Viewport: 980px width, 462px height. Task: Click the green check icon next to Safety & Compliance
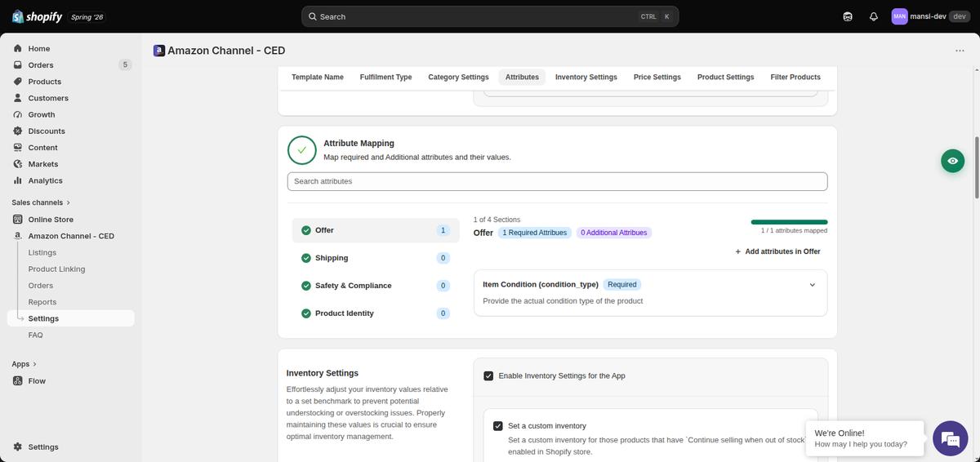point(306,286)
